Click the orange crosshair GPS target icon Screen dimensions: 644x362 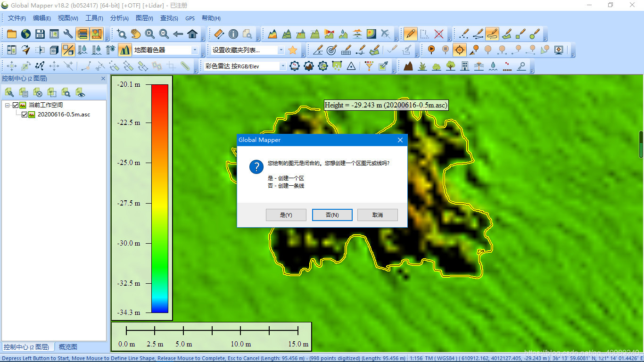(x=460, y=50)
